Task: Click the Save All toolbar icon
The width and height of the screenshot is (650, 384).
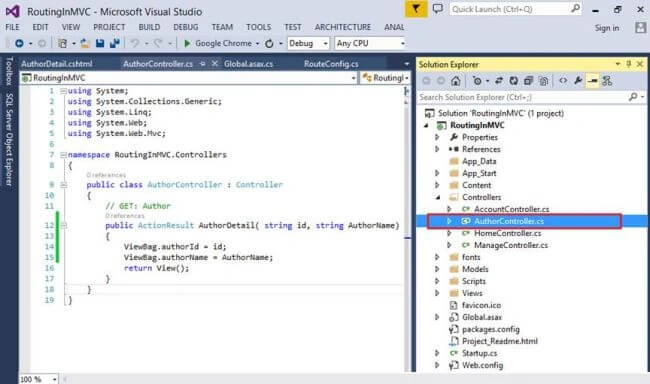Action: 114,43
